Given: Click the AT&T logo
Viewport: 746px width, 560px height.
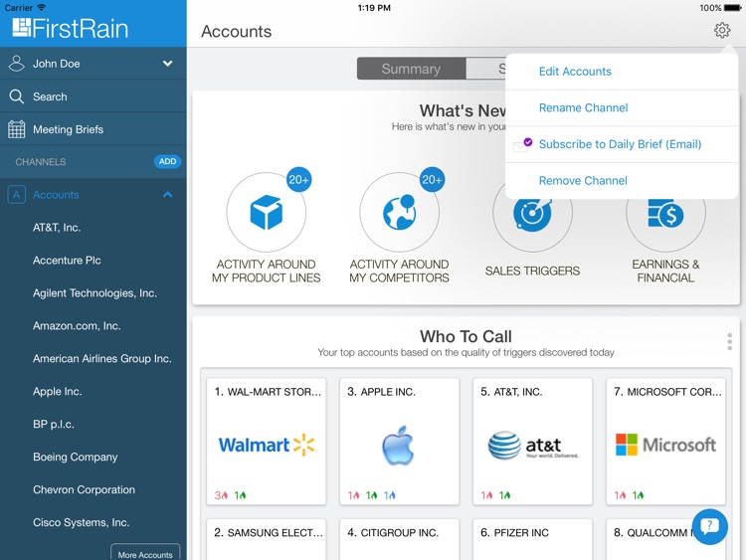Looking at the screenshot, I should 533,446.
